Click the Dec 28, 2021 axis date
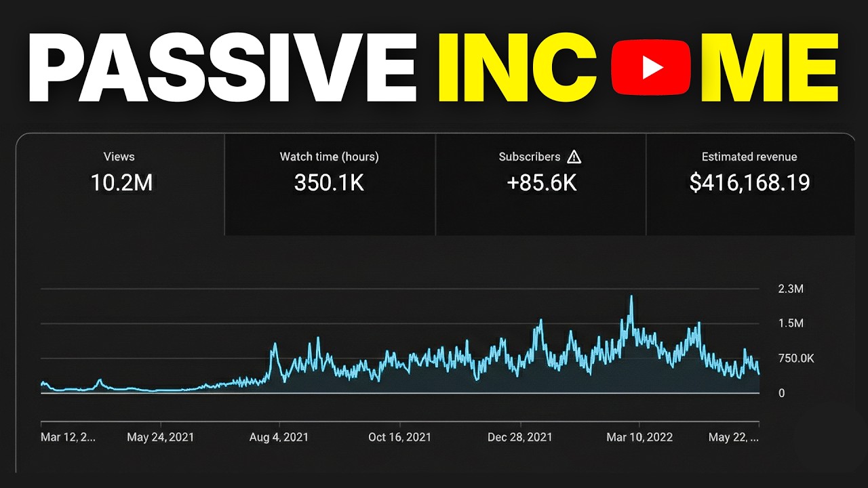 click(x=520, y=437)
